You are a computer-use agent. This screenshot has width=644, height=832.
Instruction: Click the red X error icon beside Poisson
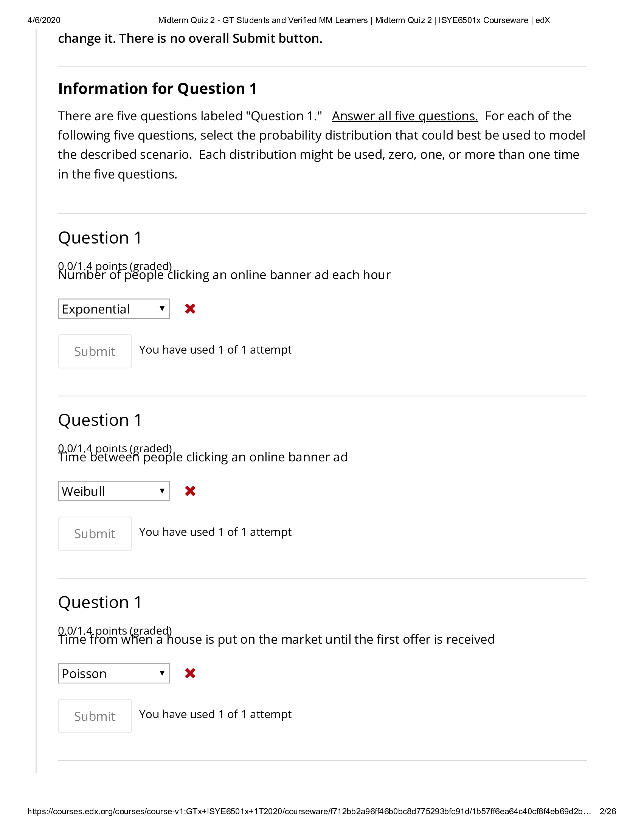(191, 673)
